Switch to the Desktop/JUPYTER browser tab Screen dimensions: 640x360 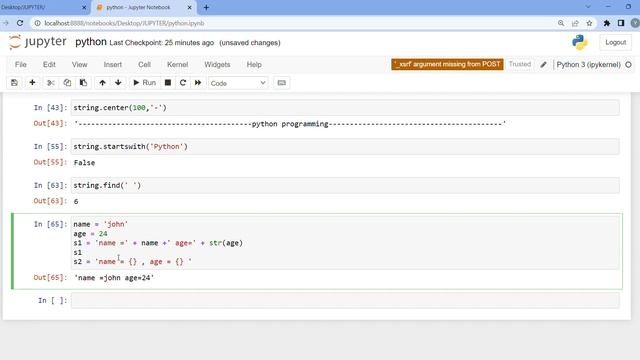(x=41, y=7)
